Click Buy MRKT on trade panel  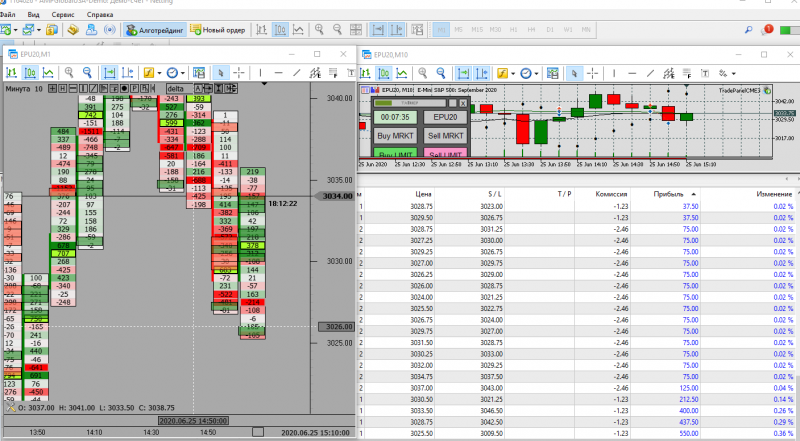(395, 136)
